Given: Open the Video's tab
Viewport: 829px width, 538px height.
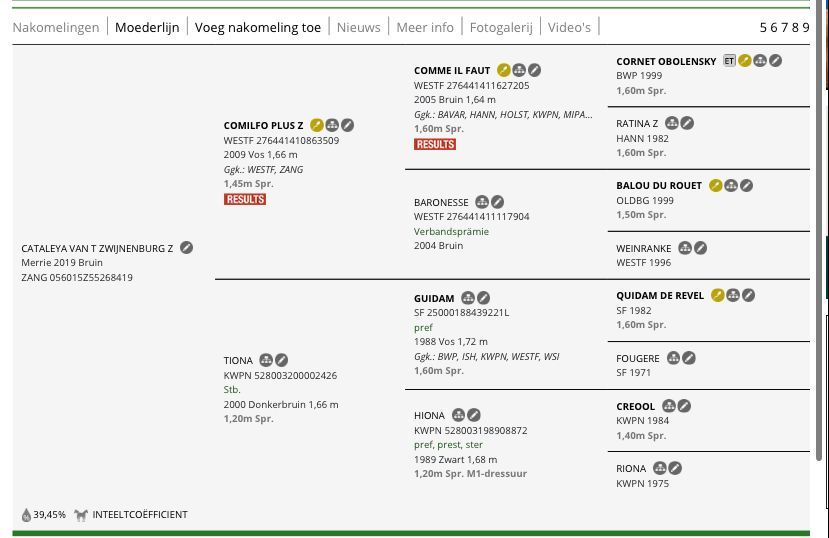Looking at the screenshot, I should tap(569, 27).
